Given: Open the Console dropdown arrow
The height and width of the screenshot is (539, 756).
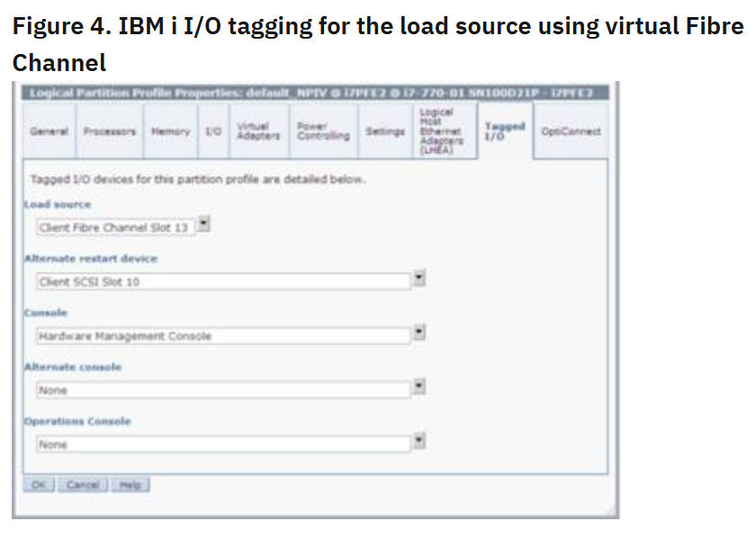Looking at the screenshot, I should 419,332.
